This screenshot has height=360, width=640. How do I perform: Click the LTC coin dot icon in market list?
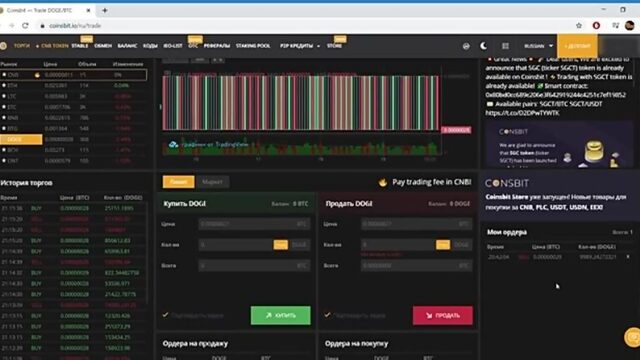coord(4,96)
